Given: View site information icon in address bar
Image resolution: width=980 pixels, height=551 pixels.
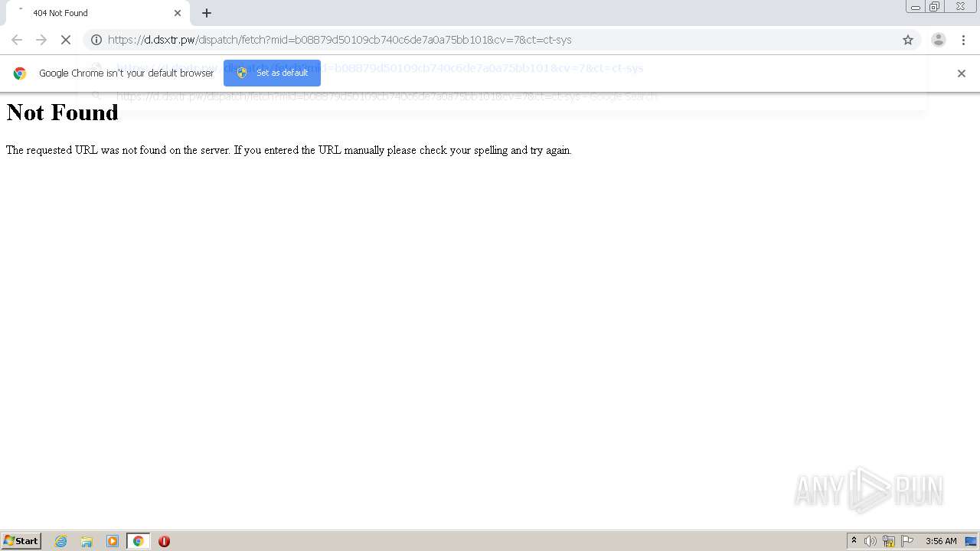Looking at the screenshot, I should click(x=96, y=40).
